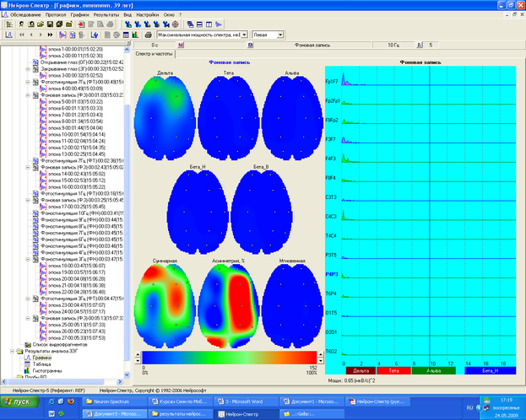Image resolution: width=526 pixels, height=420 pixels.
Task: Click the green Альфа band label
Action: coord(433,371)
